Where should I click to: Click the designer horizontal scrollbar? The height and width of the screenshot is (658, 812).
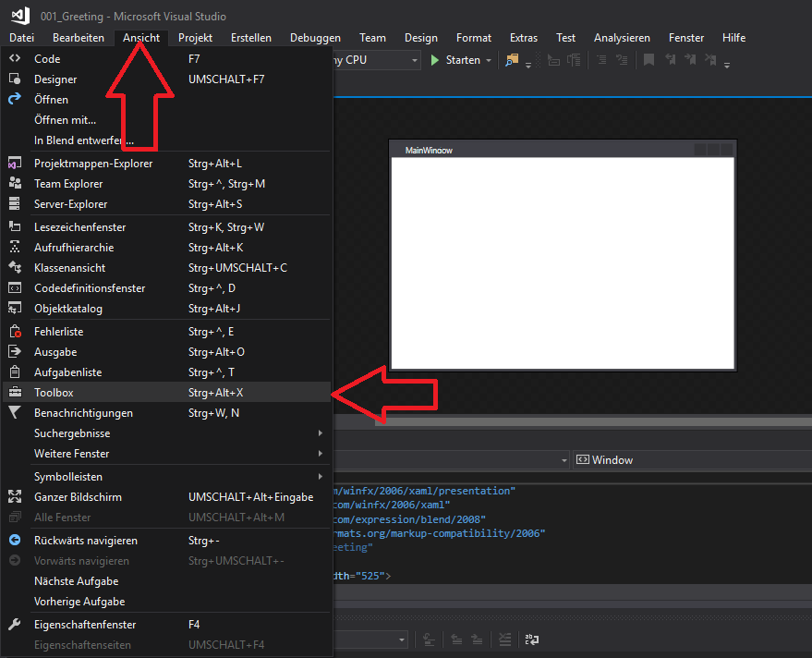(593, 421)
